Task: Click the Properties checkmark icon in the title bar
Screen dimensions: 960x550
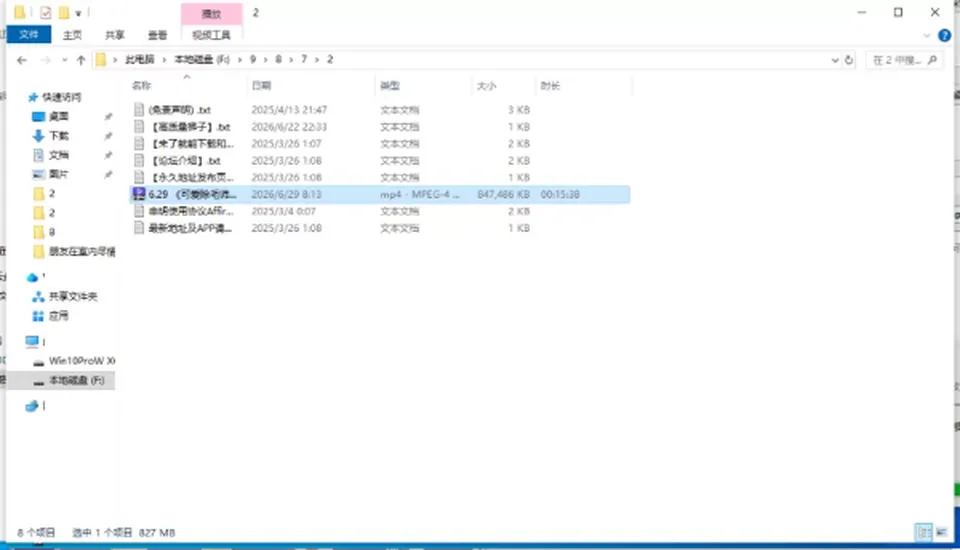Action: coord(46,13)
